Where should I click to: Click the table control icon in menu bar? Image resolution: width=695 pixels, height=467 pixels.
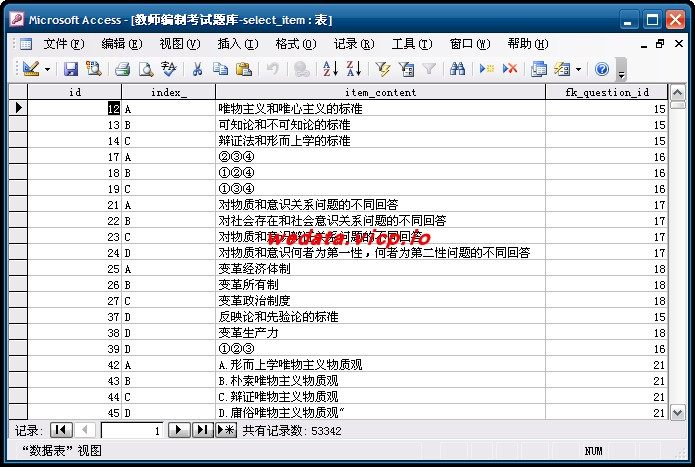tap(26, 44)
